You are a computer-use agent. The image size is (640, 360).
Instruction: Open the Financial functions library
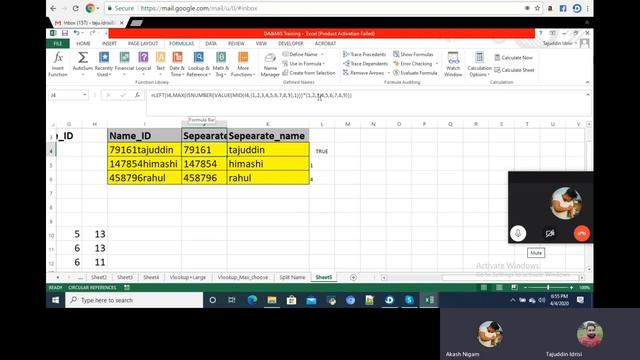coord(124,64)
